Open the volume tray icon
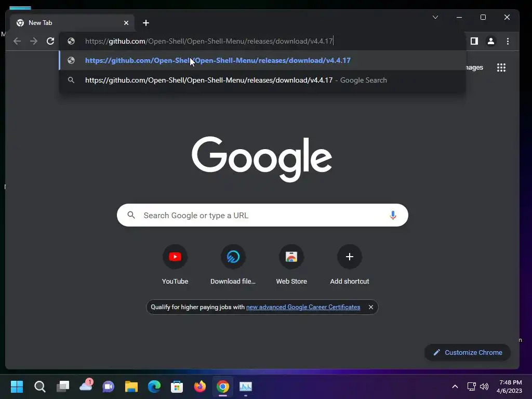Image resolution: width=532 pixels, height=399 pixels. pos(484,387)
